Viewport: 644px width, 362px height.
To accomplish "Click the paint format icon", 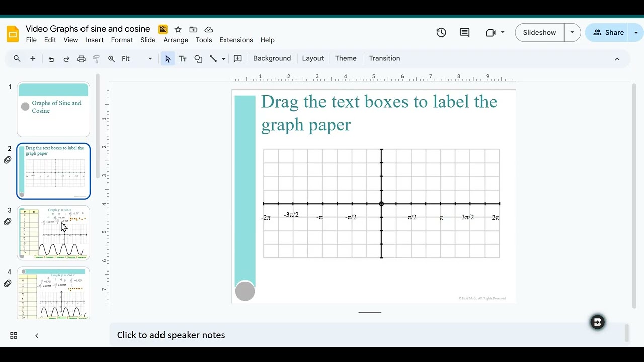I will (x=96, y=59).
